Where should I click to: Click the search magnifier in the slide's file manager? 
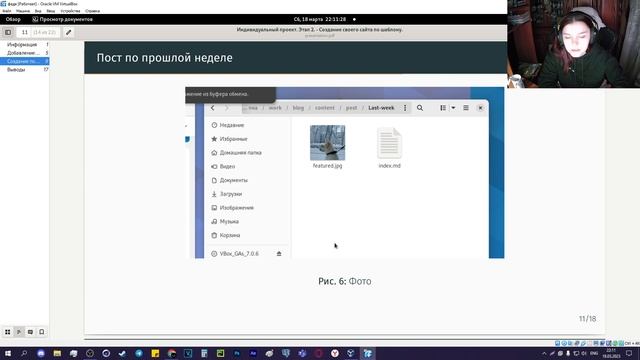420,108
